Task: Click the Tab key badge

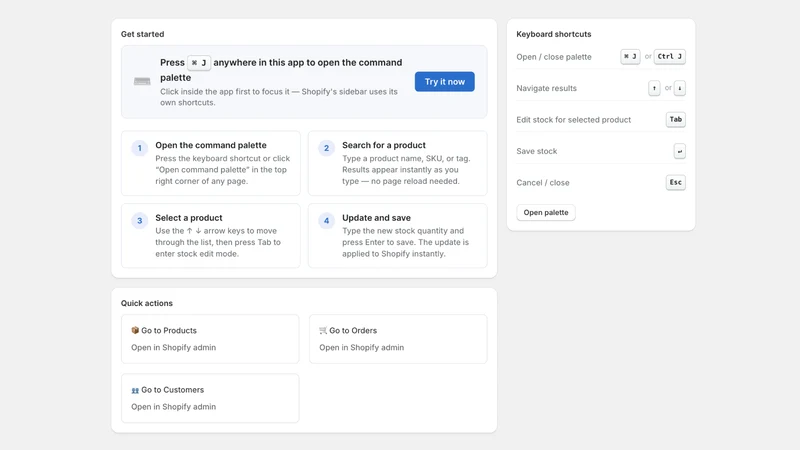Action: [x=676, y=119]
